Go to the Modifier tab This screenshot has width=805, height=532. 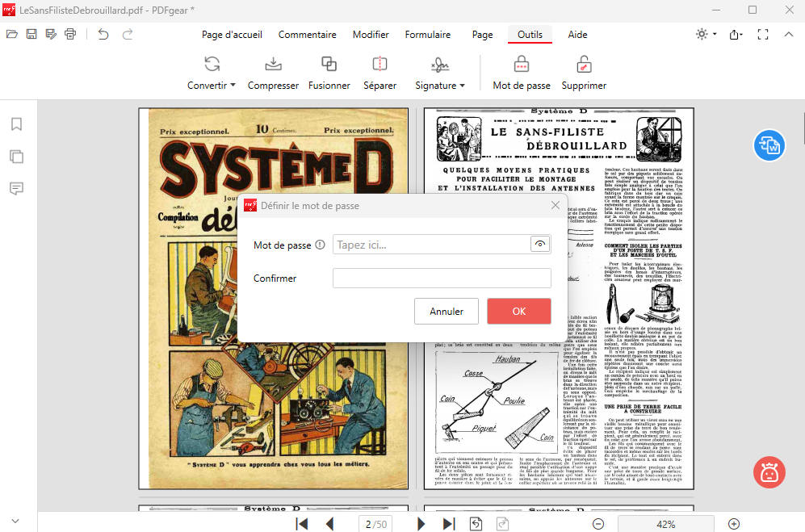click(371, 35)
